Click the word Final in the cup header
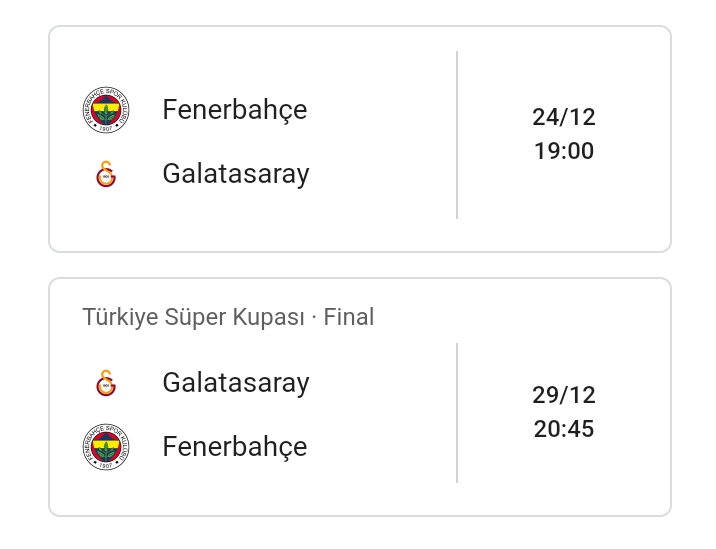The height and width of the screenshot is (549, 716). point(349,317)
